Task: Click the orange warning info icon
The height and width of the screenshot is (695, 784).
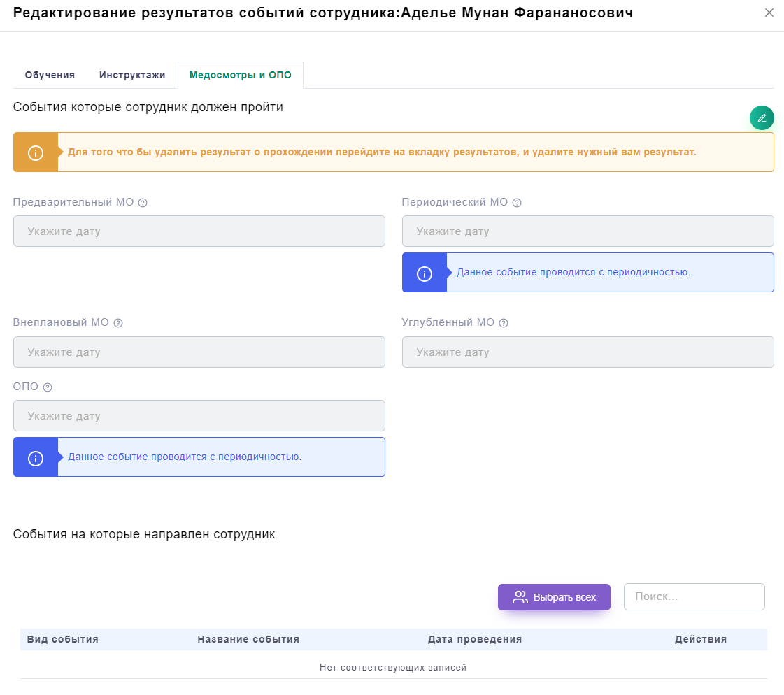Action: coord(36,152)
